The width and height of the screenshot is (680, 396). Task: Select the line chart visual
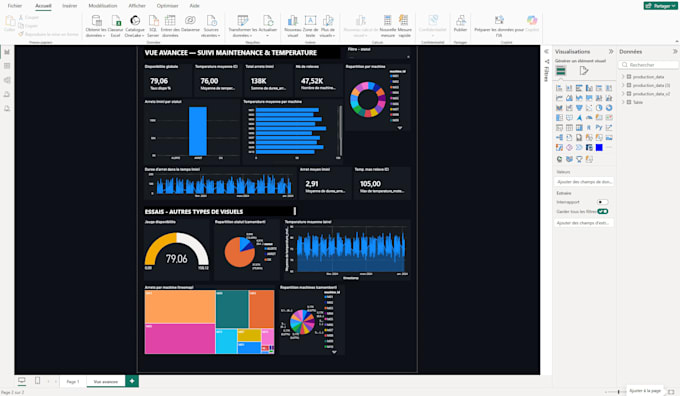click(559, 98)
